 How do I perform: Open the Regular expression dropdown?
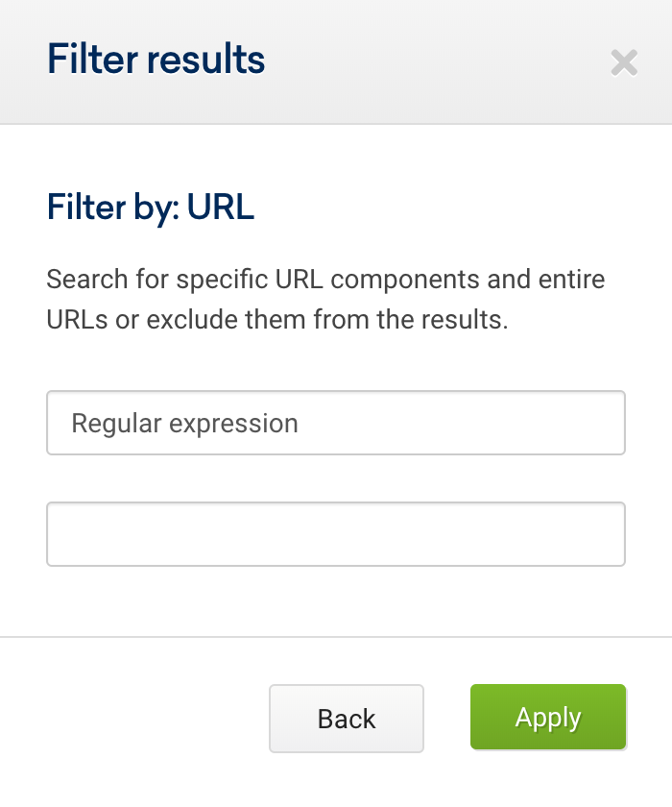pos(336,423)
